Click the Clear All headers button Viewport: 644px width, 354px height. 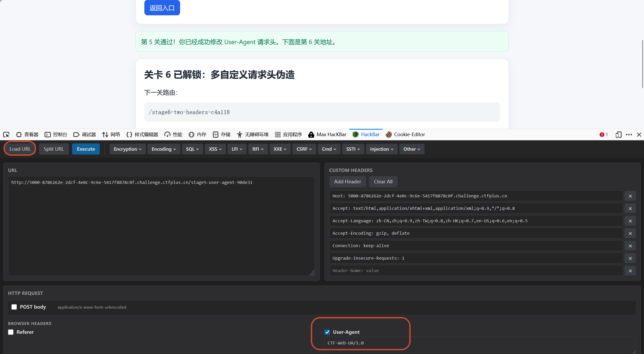click(383, 182)
